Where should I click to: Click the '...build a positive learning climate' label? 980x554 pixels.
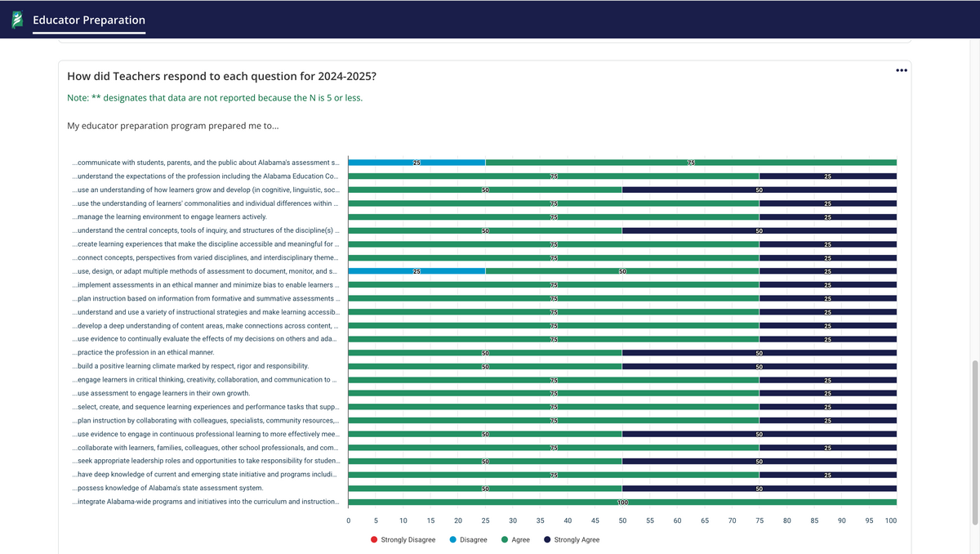pyautogui.click(x=190, y=366)
